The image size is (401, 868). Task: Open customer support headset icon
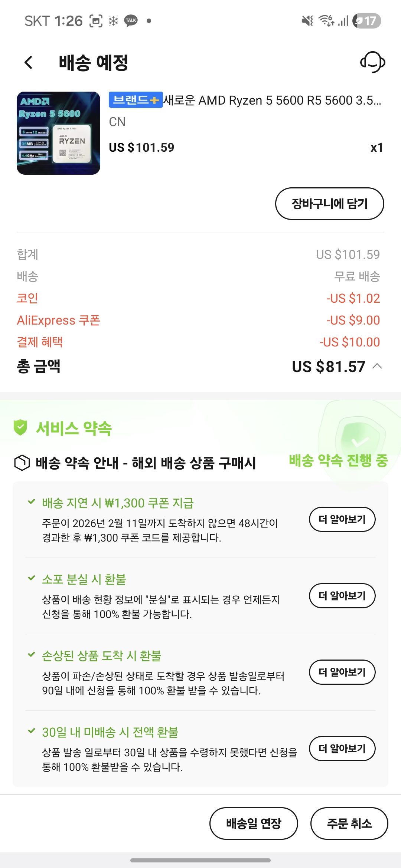[372, 62]
